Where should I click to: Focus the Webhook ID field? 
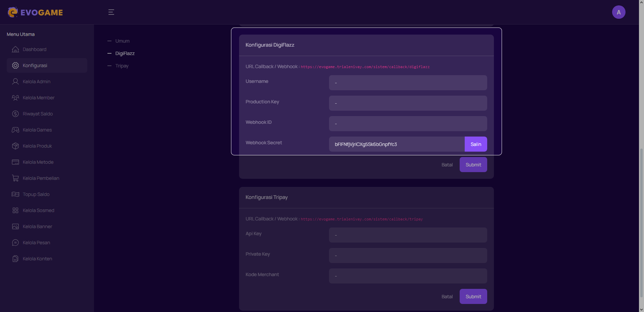408,123
